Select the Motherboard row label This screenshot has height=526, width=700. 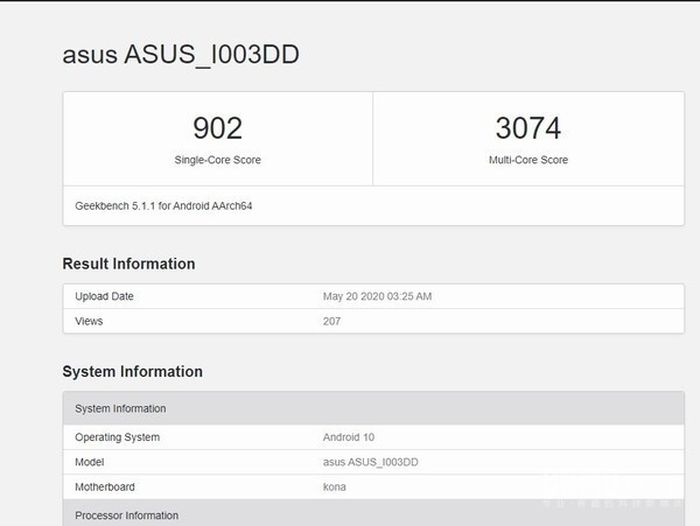(104, 487)
